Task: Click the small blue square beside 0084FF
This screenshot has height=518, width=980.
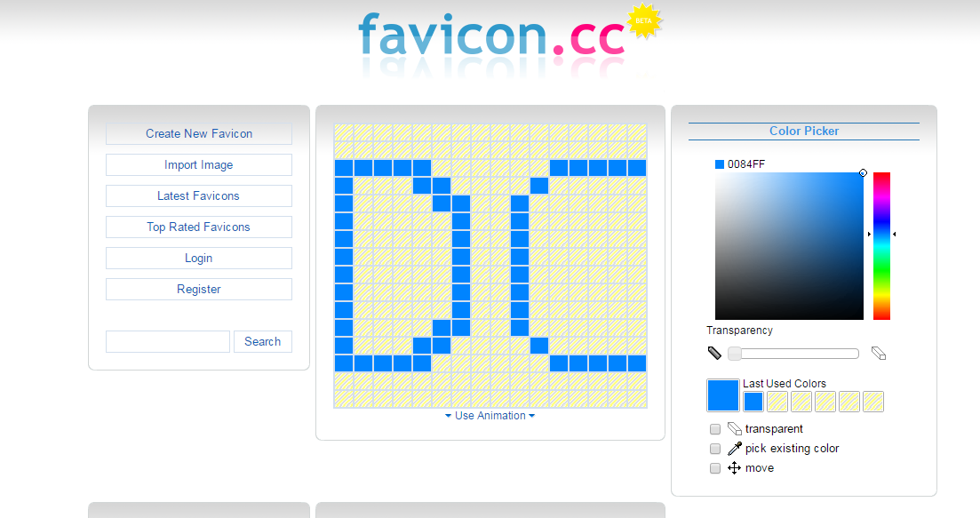Action: [x=720, y=164]
